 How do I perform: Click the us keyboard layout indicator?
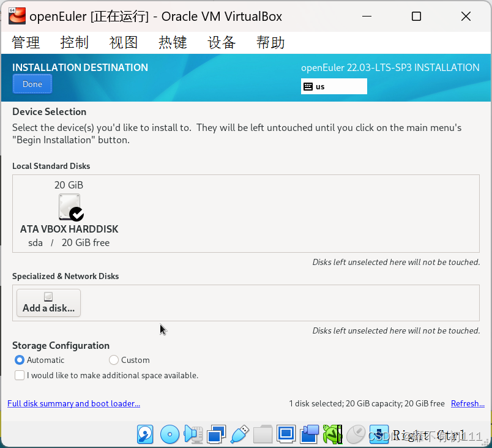pos(334,86)
